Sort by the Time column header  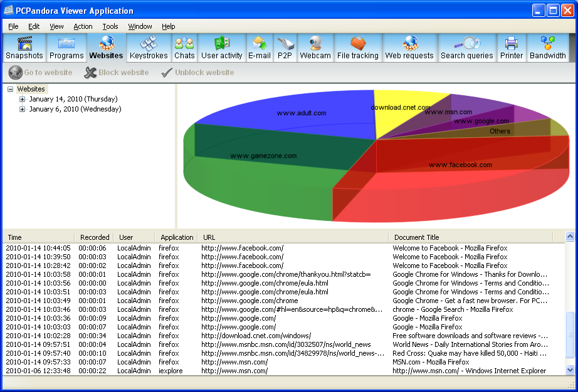pyautogui.click(x=39, y=237)
